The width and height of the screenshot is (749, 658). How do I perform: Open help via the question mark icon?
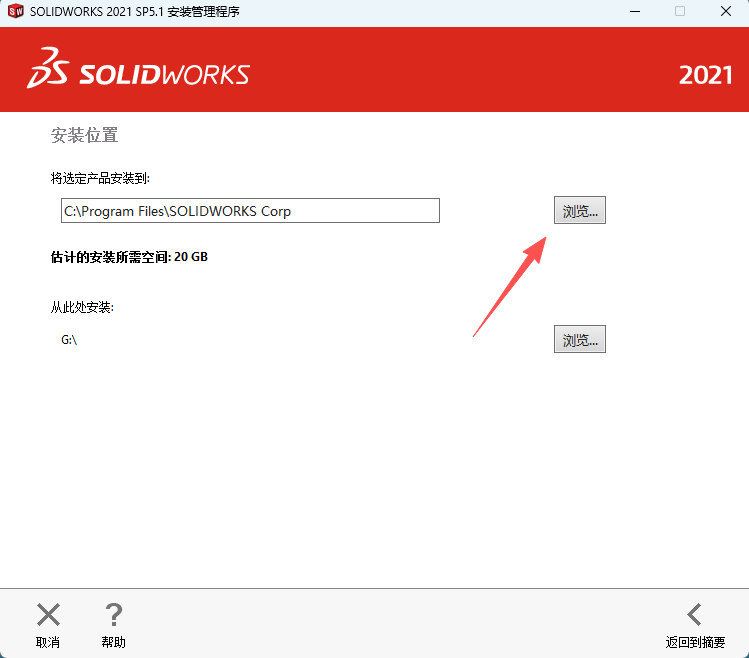pos(114,615)
